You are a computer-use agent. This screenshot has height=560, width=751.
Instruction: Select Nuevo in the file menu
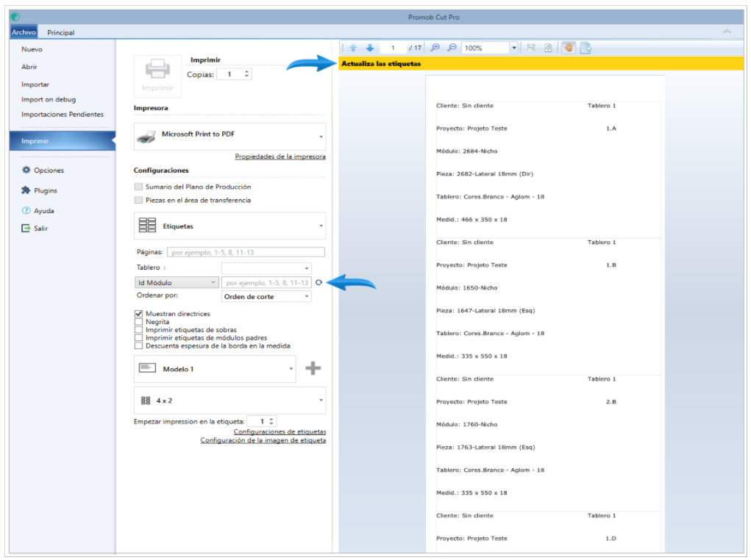32,49
